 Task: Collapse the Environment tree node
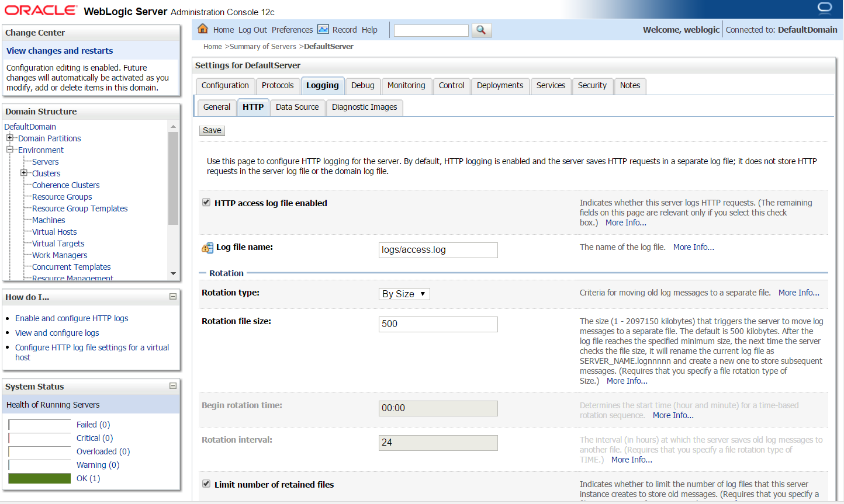point(9,150)
